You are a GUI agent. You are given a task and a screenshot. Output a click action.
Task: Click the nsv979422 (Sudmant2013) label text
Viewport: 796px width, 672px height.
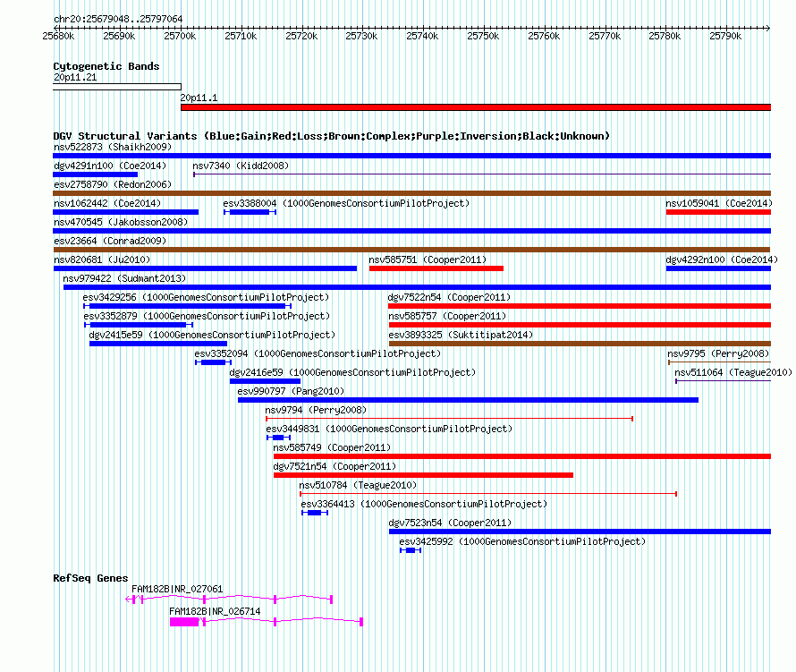click(124, 278)
